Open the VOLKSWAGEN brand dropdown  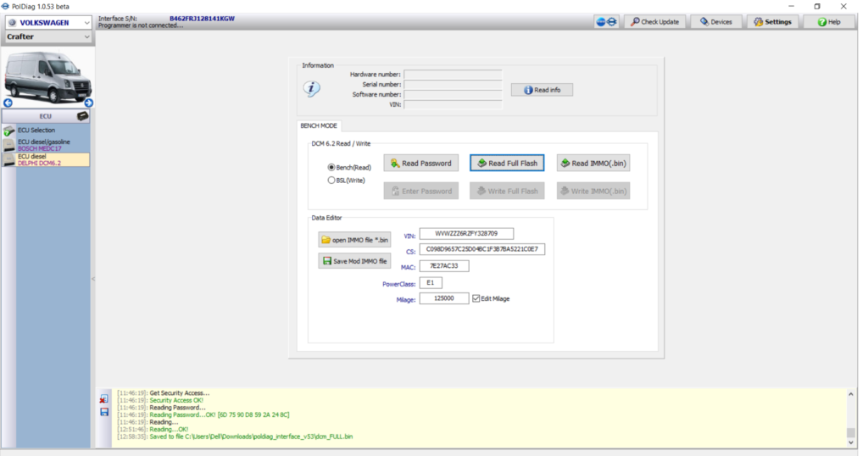point(48,23)
